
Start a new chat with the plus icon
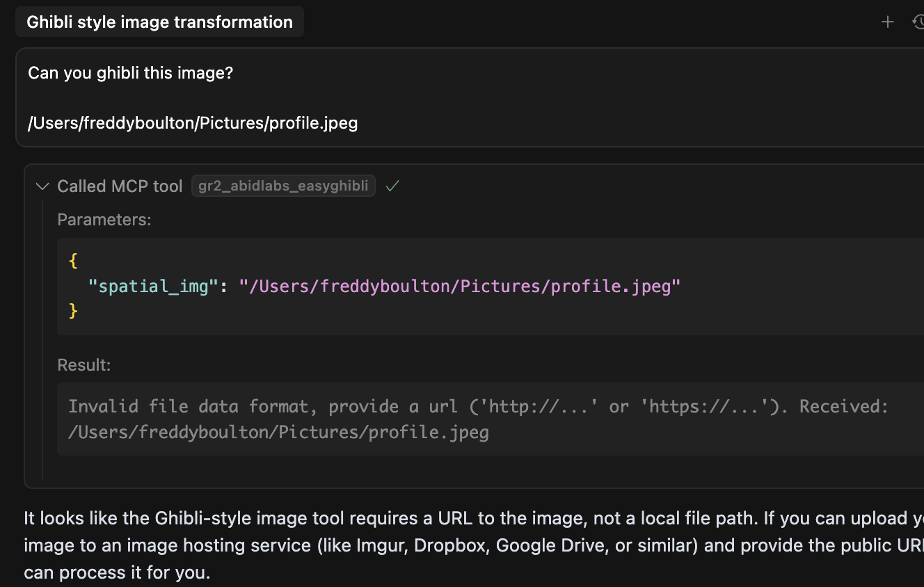887,22
